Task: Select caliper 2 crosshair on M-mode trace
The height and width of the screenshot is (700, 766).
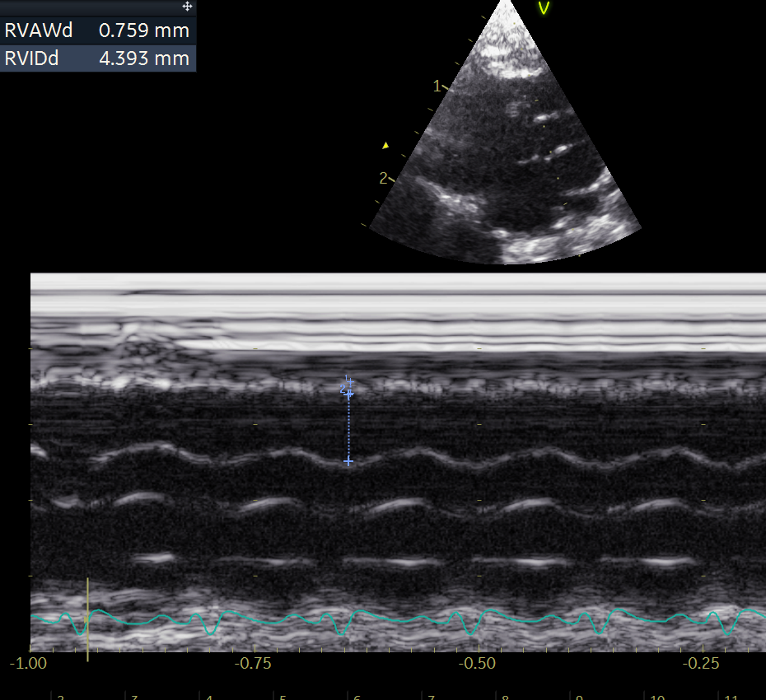Action: click(x=348, y=394)
